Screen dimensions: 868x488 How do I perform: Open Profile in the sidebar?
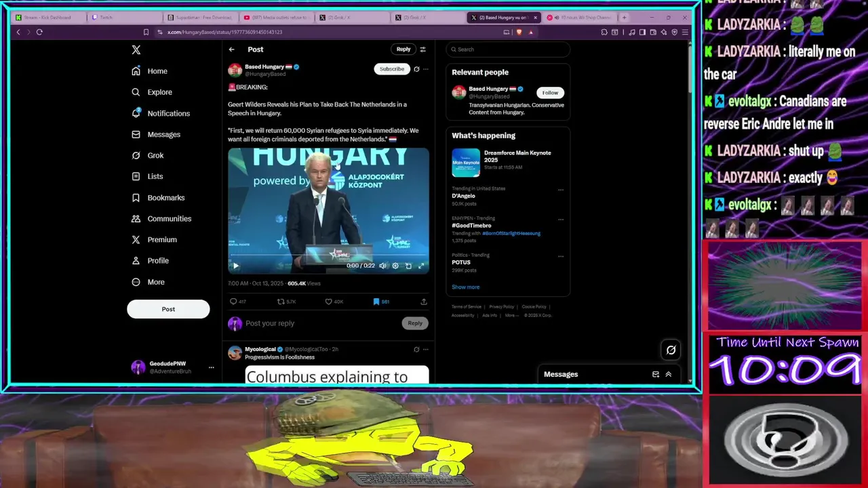pyautogui.click(x=150, y=260)
